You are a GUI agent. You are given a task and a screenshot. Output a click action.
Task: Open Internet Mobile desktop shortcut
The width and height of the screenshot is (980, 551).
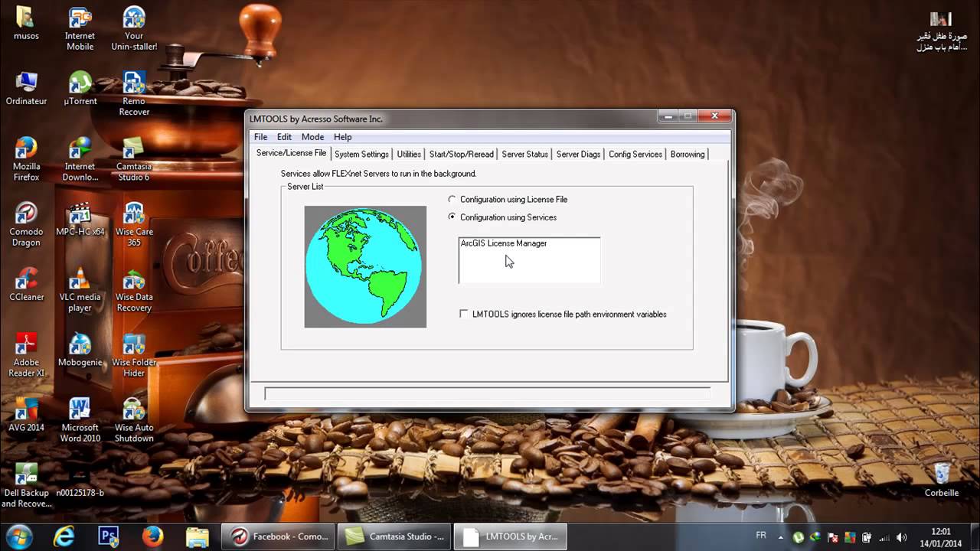point(80,29)
